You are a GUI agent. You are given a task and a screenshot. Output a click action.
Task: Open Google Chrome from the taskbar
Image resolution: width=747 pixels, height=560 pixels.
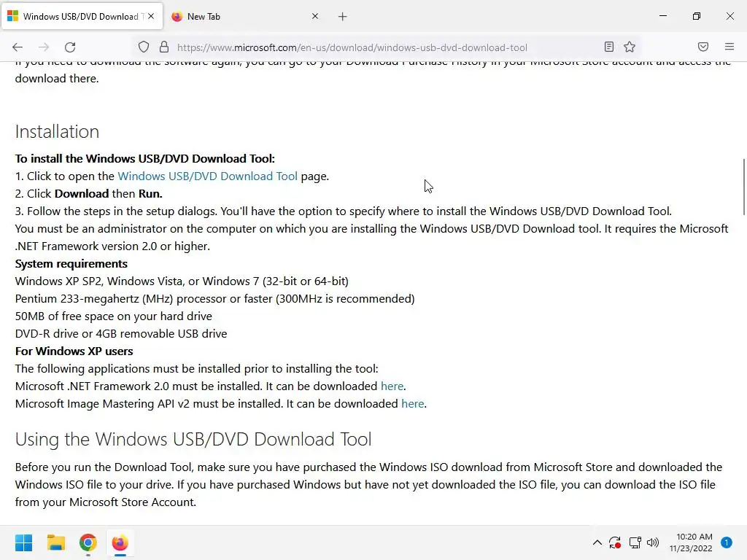point(88,542)
